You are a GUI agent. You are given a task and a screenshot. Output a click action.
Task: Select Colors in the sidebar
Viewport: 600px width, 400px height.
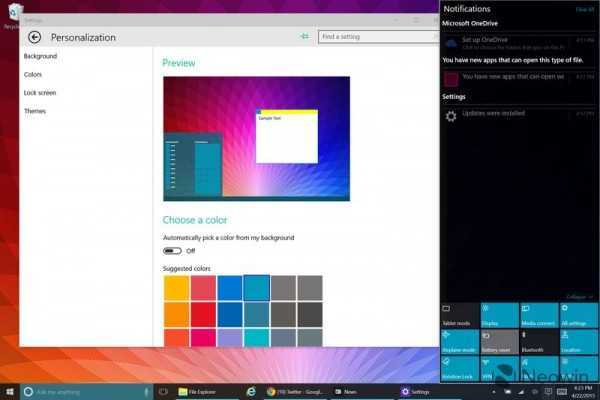(33, 75)
